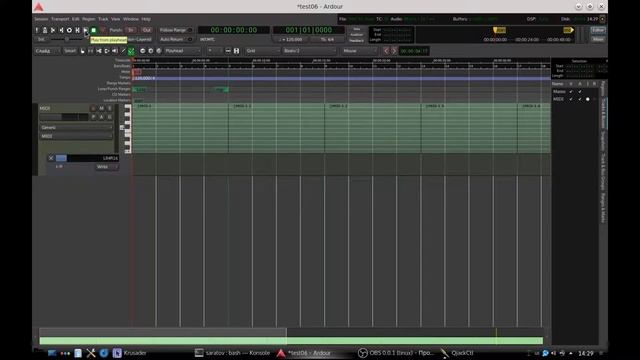The width and height of the screenshot is (640, 360).
Task: Open the Window menu
Action: (131, 19)
